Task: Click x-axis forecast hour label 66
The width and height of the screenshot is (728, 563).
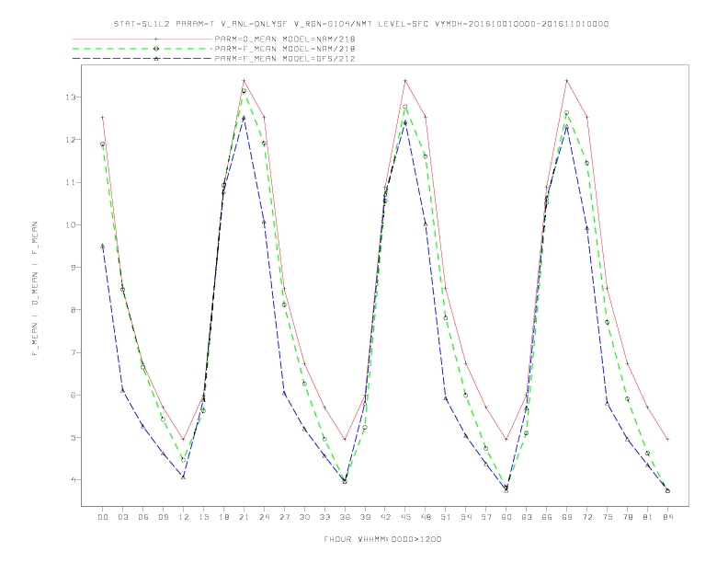Action: (x=547, y=517)
